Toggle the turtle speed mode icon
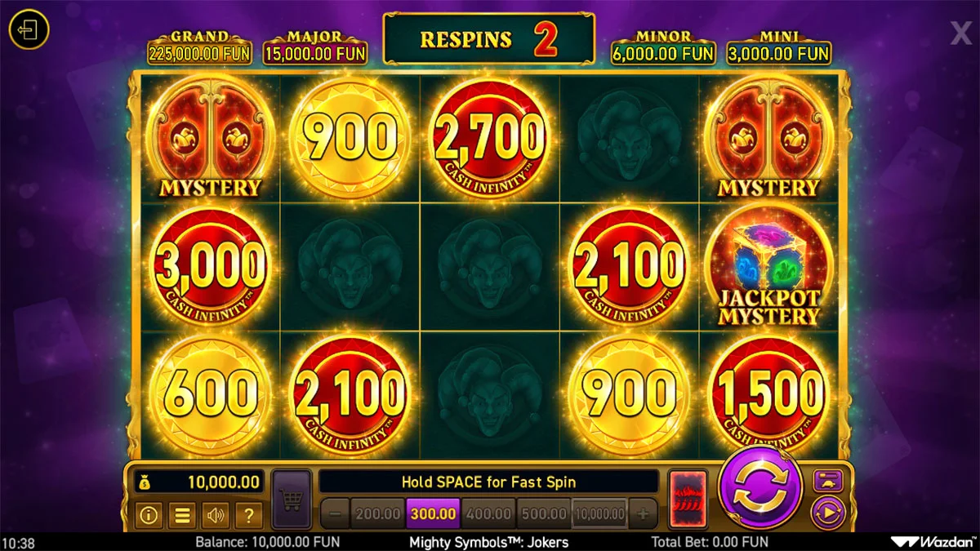The width and height of the screenshot is (980, 551). pyautogui.click(x=828, y=480)
